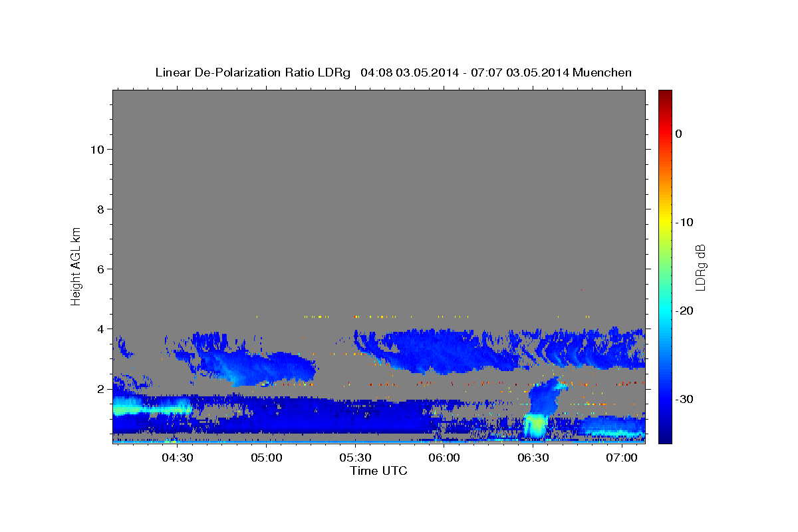The image size is (798, 532).
Task: Click the 05:00 time tick label
Action: (267, 458)
